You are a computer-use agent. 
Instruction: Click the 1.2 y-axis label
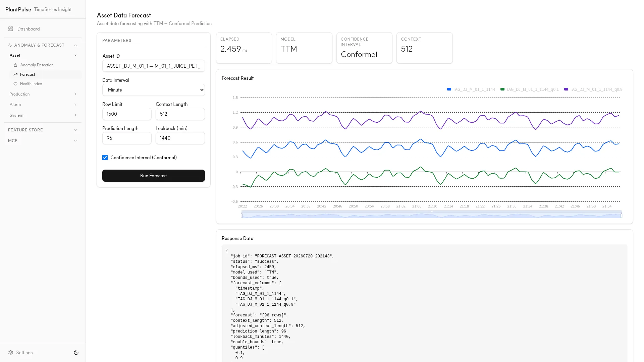tap(235, 112)
